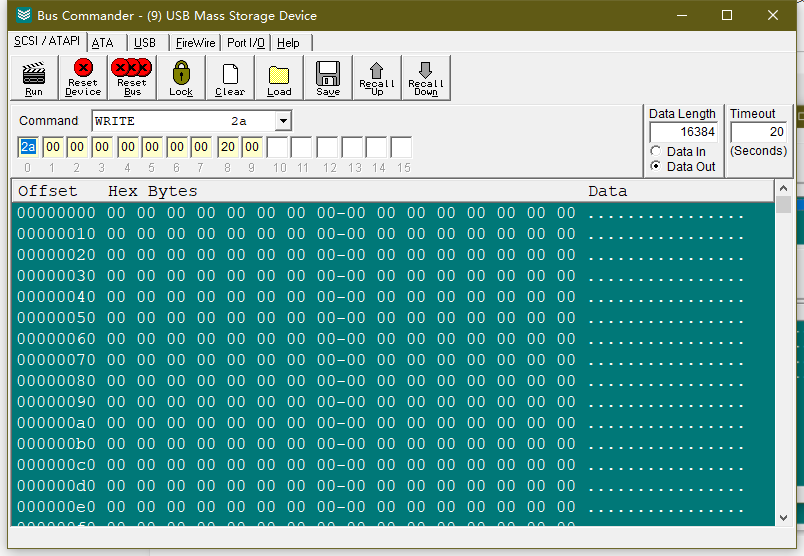Screen dimensions: 804x556
Task: Click offset 000000a0 row label
Action: tap(56, 423)
